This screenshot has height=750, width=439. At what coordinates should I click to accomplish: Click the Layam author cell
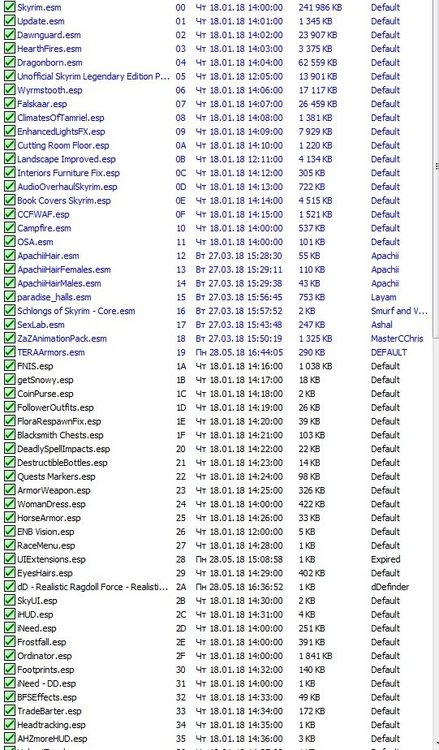(x=384, y=297)
